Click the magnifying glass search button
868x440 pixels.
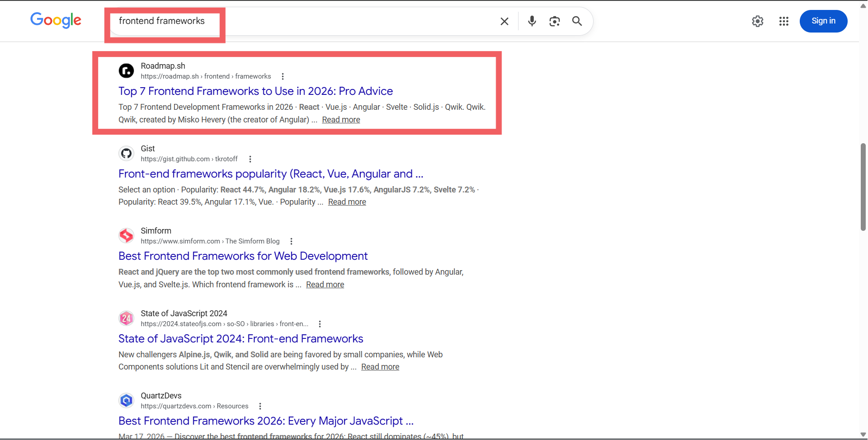pyautogui.click(x=577, y=21)
